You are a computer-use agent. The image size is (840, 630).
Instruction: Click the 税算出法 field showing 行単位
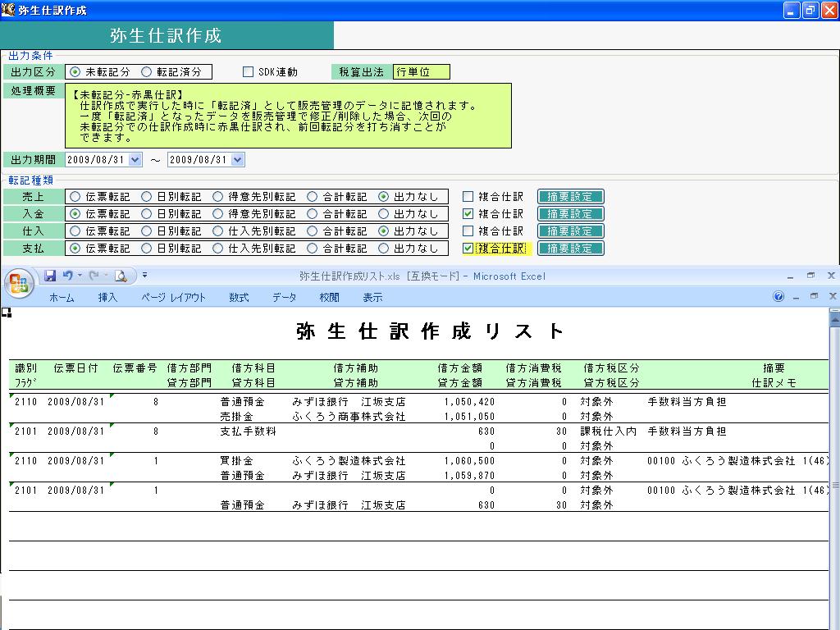coord(421,72)
